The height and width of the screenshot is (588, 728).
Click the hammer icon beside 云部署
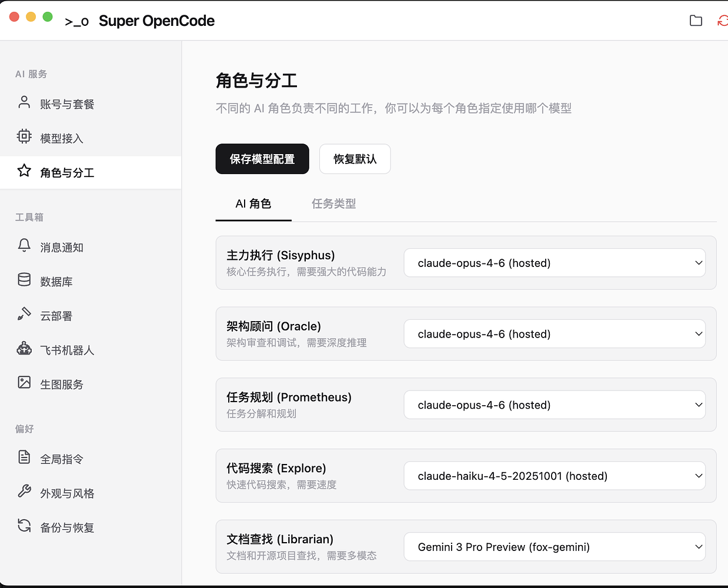click(x=24, y=313)
